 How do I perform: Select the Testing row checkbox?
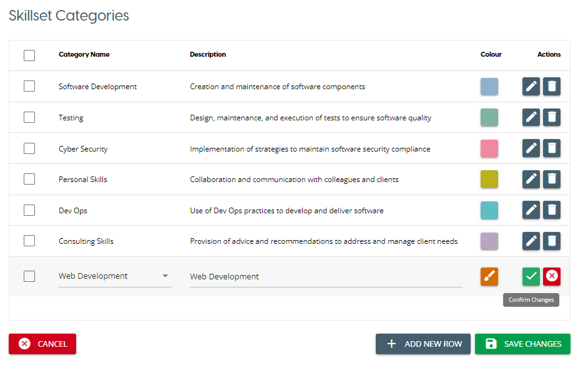click(x=29, y=117)
